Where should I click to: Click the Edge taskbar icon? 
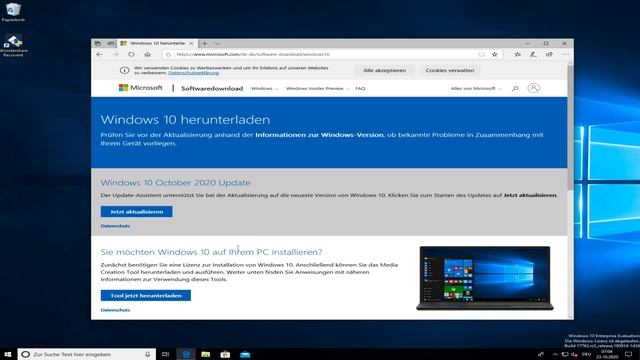(186, 354)
